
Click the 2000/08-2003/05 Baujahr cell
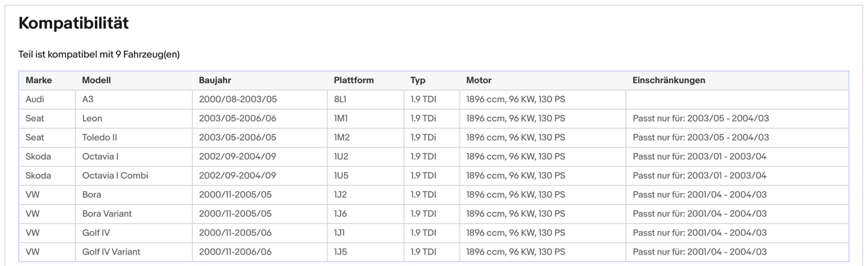pos(237,99)
